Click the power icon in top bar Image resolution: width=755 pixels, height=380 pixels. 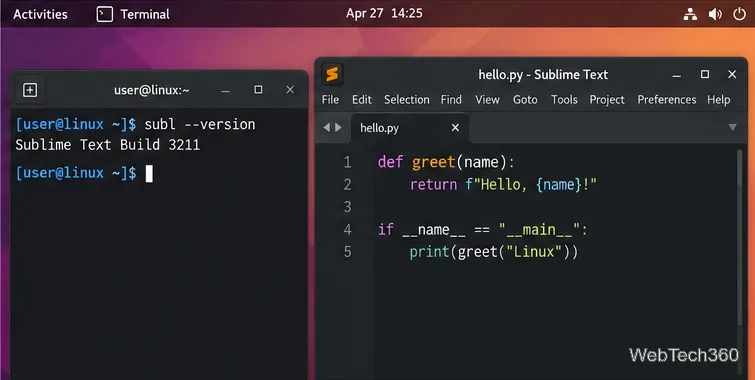(x=740, y=14)
